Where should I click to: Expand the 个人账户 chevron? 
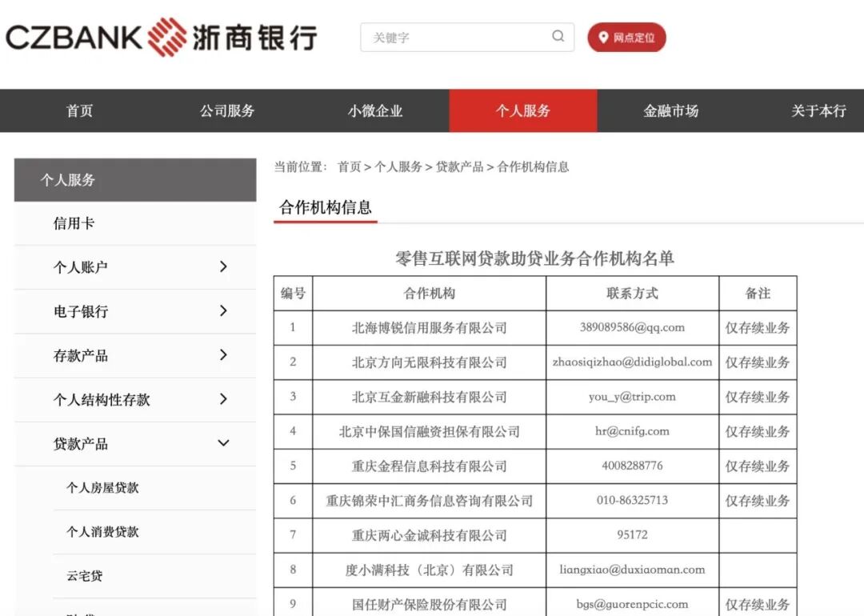(x=223, y=266)
